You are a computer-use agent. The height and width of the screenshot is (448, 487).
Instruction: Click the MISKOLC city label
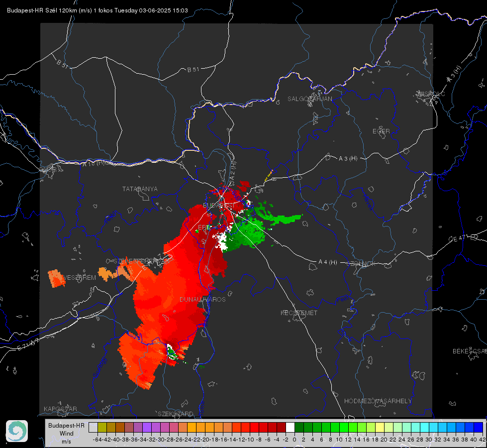431,94
